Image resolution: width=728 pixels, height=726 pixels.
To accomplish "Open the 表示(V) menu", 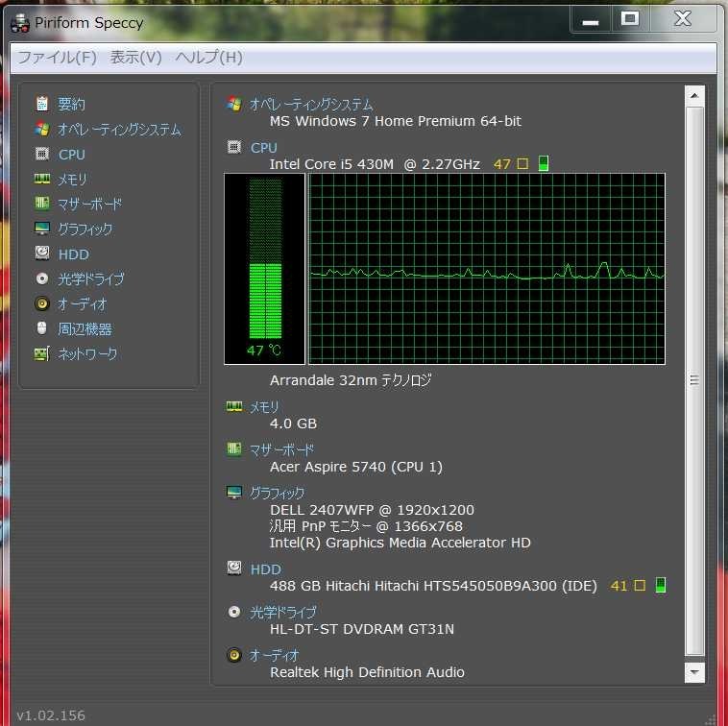I will pyautogui.click(x=135, y=58).
